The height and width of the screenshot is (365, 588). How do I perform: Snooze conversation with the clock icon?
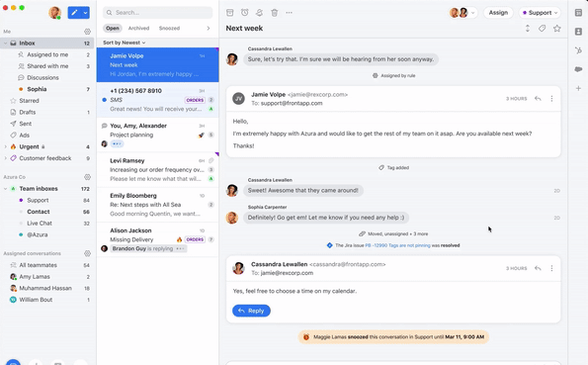pos(244,13)
